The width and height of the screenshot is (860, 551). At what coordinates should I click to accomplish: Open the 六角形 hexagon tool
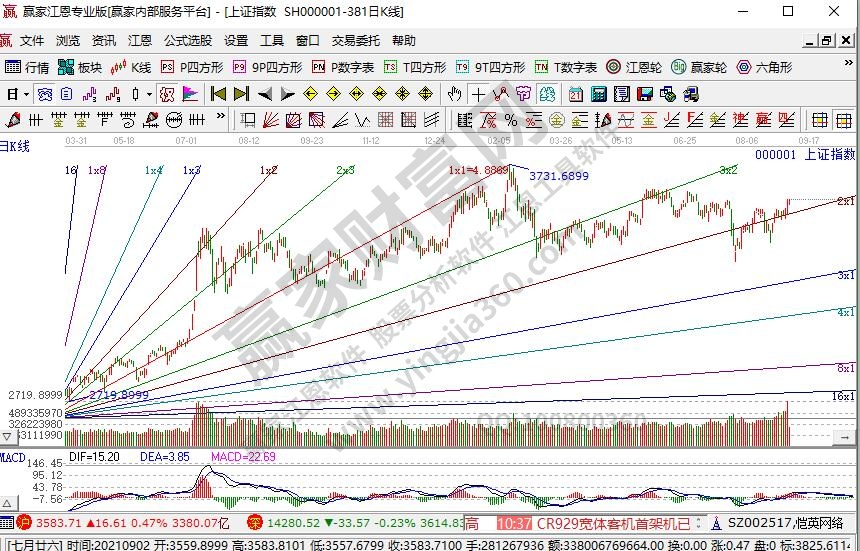click(765, 67)
